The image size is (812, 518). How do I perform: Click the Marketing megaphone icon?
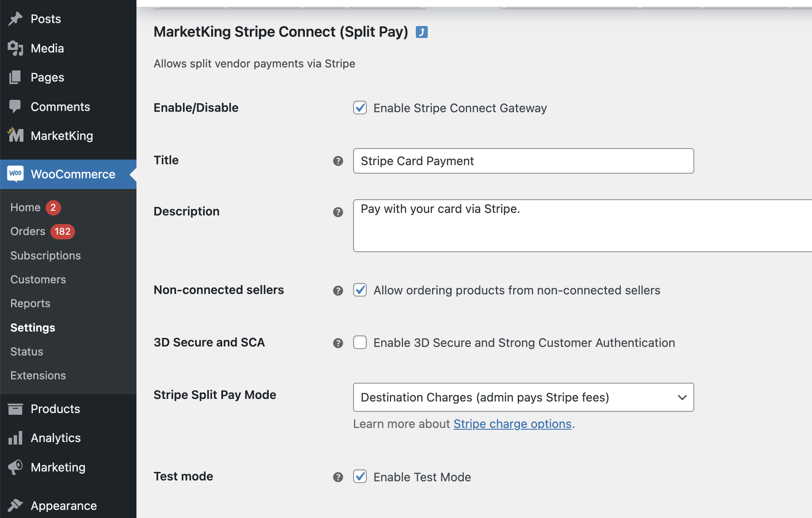15,467
